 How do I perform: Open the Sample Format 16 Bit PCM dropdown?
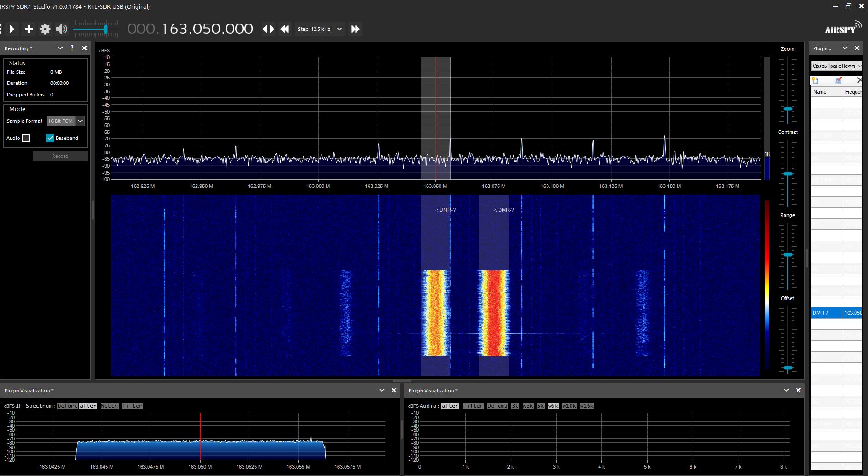(x=80, y=121)
